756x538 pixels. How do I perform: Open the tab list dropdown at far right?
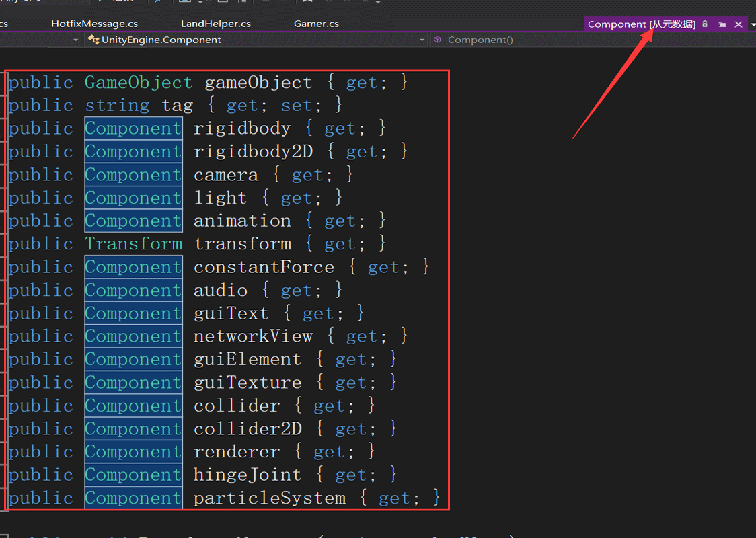tap(753, 24)
